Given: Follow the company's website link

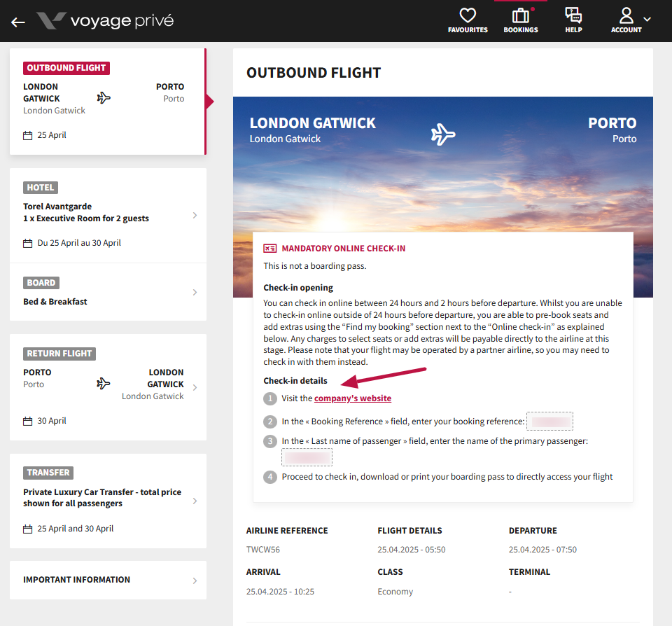Looking at the screenshot, I should 353,398.
